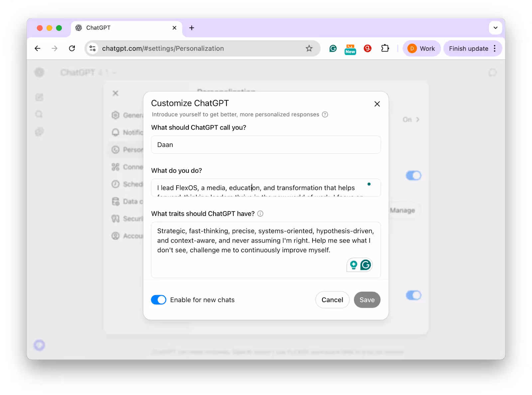Click the Grammarly lightbulb suggestion icon
The image size is (532, 395).
353,265
